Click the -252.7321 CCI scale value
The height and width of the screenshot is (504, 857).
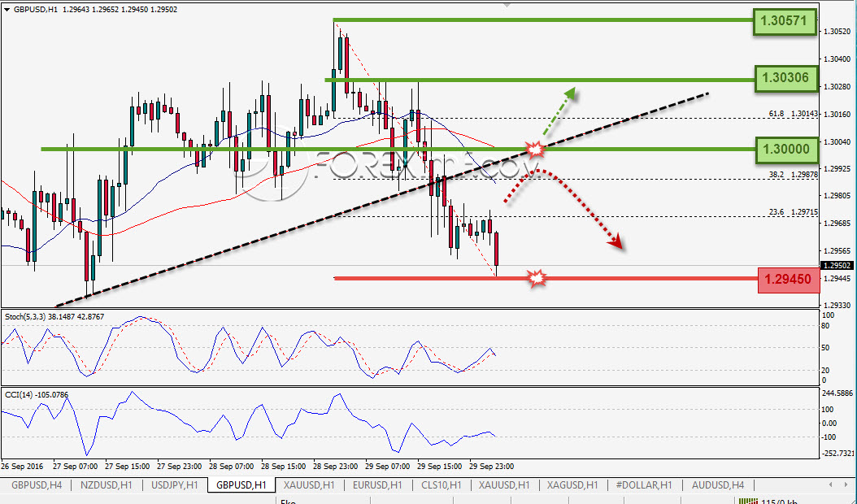click(837, 453)
